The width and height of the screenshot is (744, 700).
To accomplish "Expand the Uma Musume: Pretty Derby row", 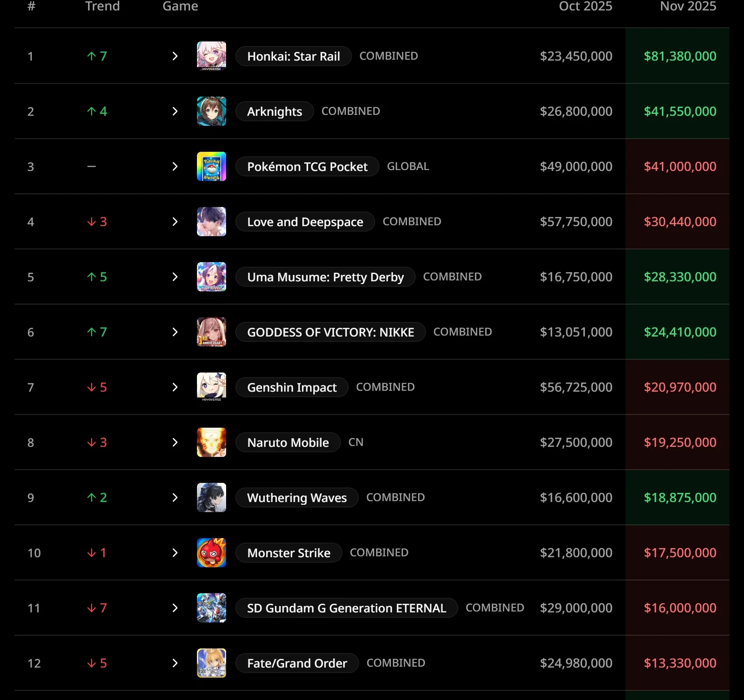I will point(175,277).
